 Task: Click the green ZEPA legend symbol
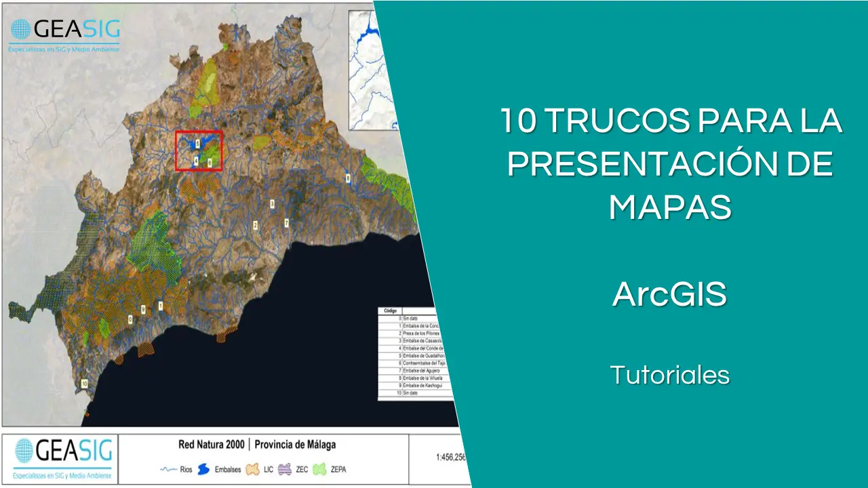319,469
